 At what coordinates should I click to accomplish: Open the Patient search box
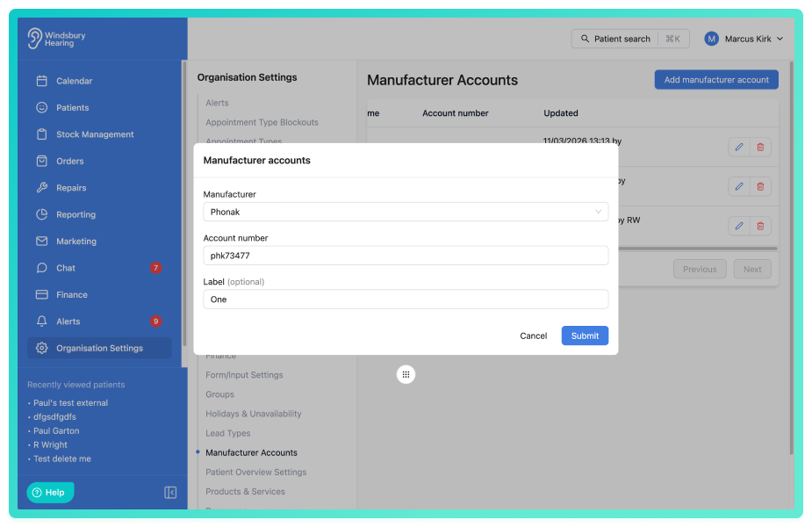click(630, 39)
